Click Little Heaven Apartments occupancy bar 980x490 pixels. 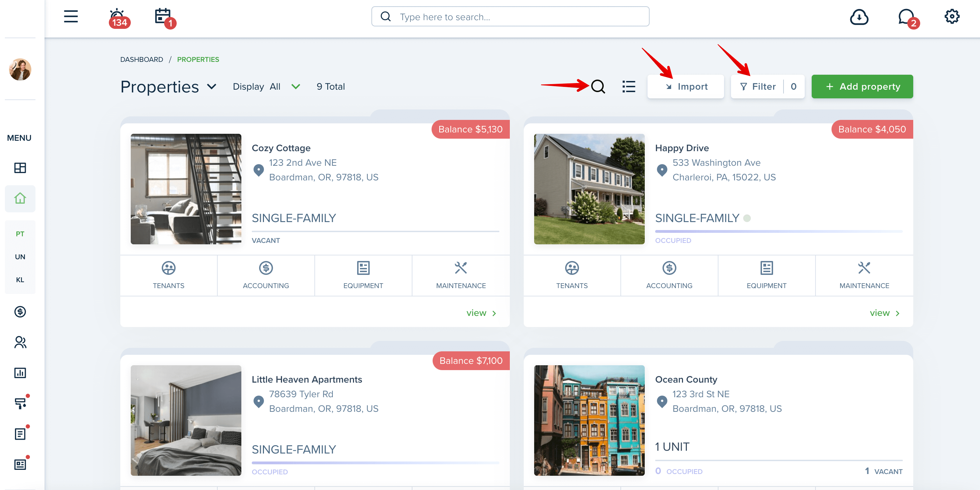[375, 463]
